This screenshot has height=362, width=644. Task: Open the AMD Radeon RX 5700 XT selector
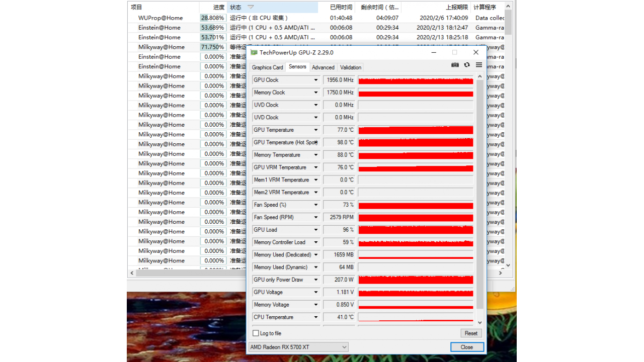point(298,347)
